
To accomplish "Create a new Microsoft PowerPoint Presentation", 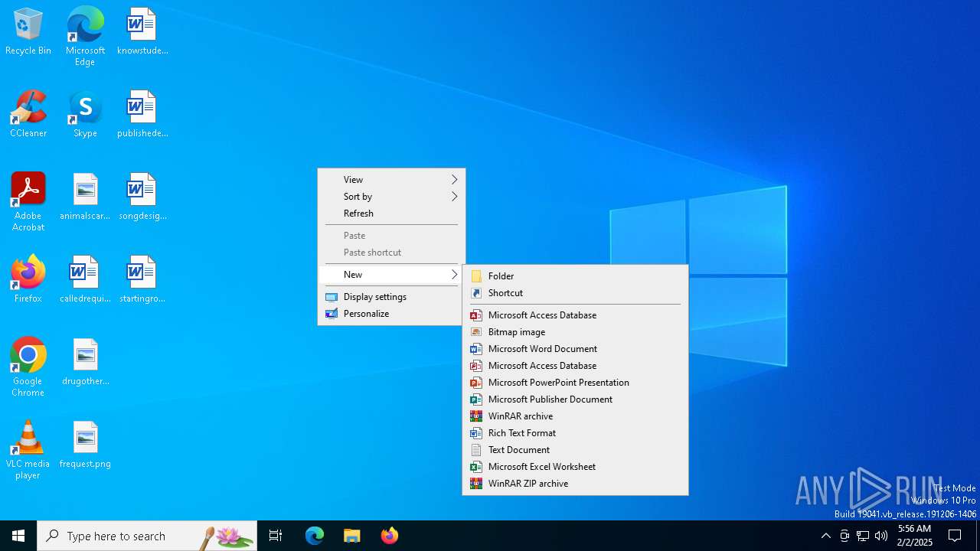I will coord(575,383).
